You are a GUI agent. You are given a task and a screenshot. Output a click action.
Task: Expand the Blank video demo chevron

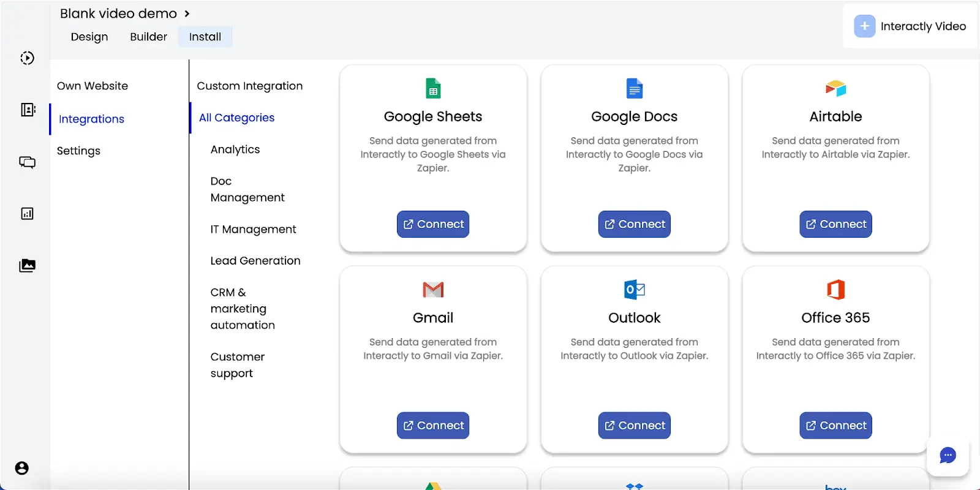[187, 13]
